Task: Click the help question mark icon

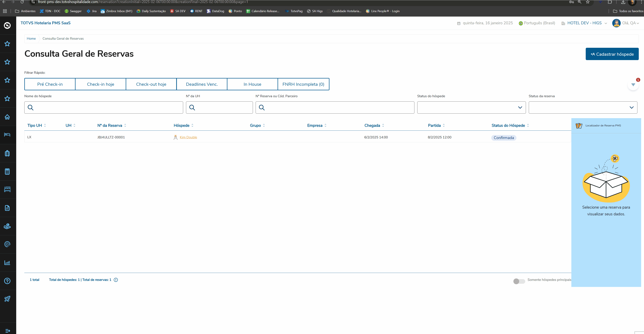Action: 7,281
